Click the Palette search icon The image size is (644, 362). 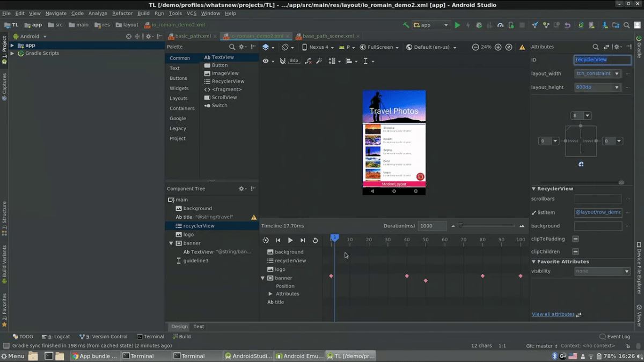[x=232, y=47]
